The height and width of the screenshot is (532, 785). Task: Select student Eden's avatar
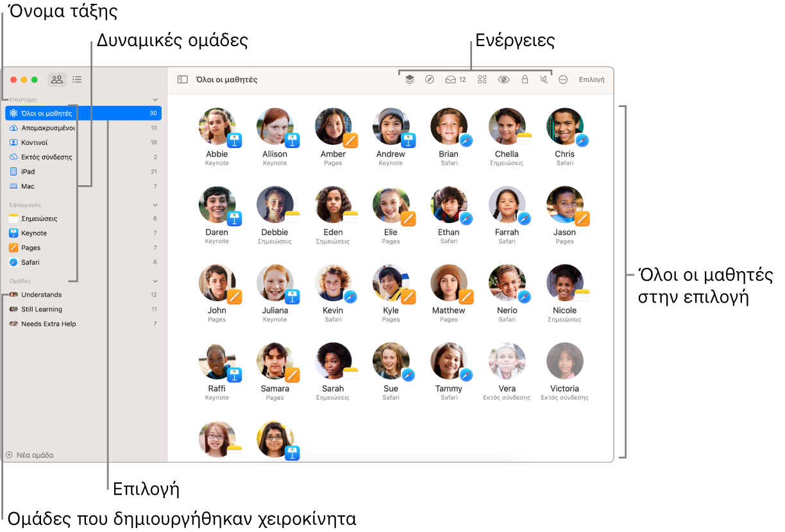click(333, 205)
